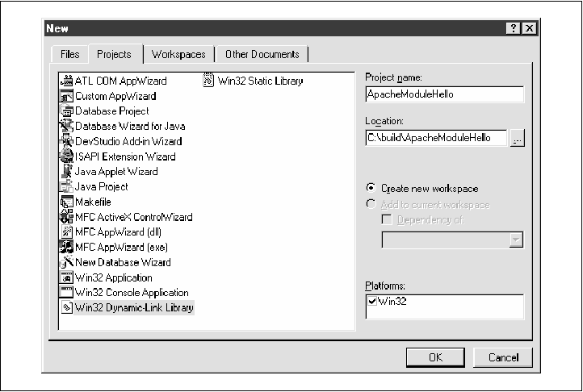Viewport: 583px width, 392px height.
Task: Click the Cancel button
Action: [504, 357]
